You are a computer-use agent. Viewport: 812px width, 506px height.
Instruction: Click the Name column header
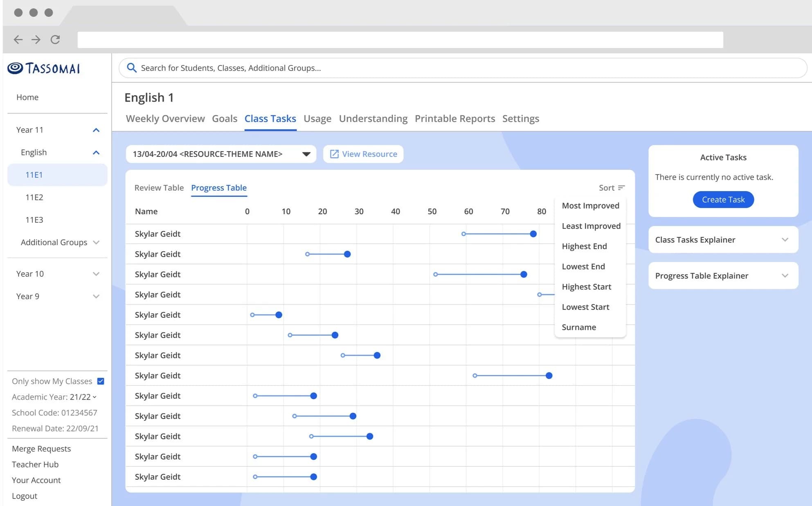click(x=146, y=211)
